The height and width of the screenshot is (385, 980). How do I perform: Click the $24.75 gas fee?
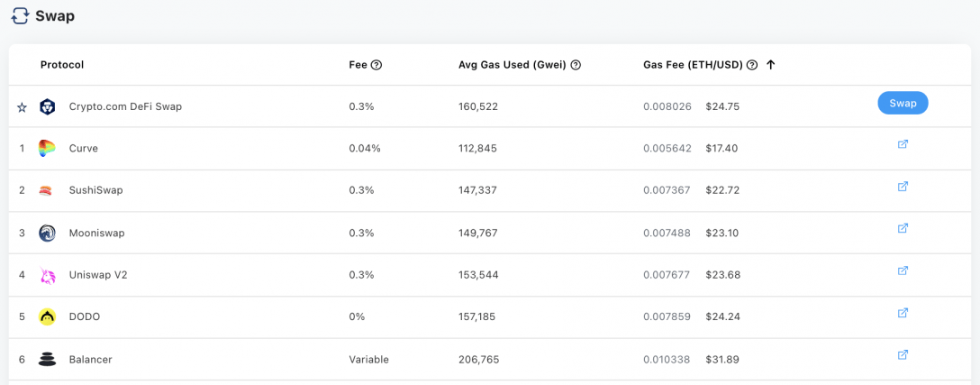pos(722,106)
